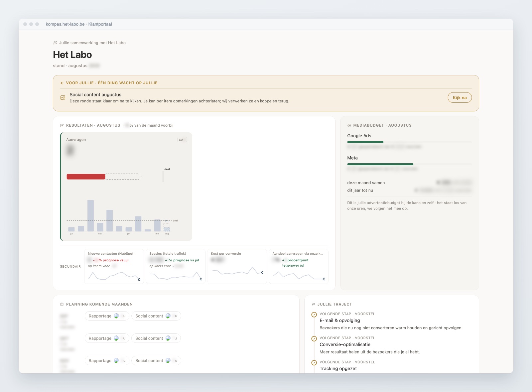Click the 'Het Labo' page heading
Viewport: 532px width, 392px height.
pyautogui.click(x=72, y=55)
